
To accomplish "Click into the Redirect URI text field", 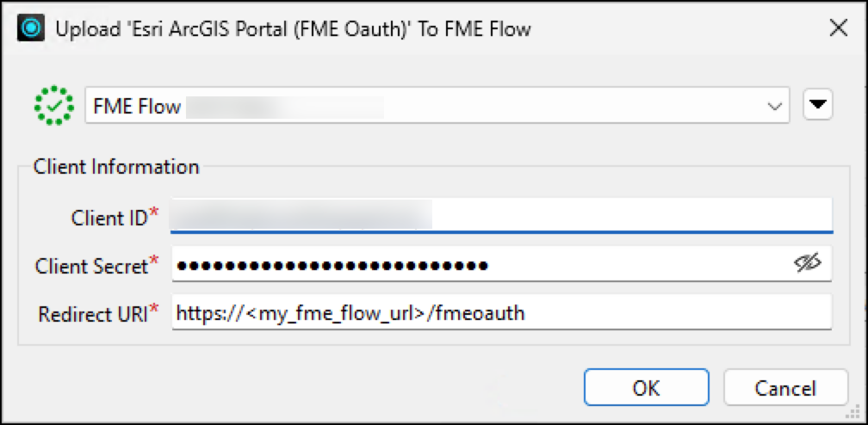I will click(x=501, y=312).
